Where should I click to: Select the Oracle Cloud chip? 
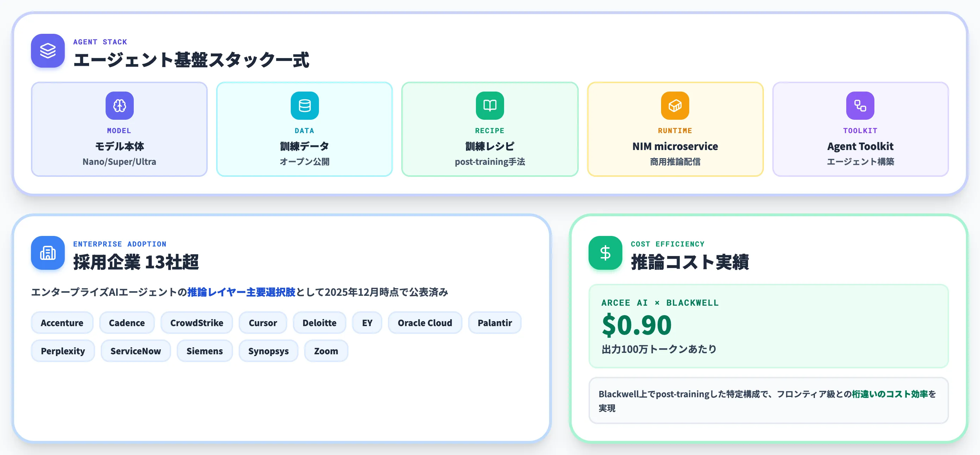pyautogui.click(x=425, y=323)
